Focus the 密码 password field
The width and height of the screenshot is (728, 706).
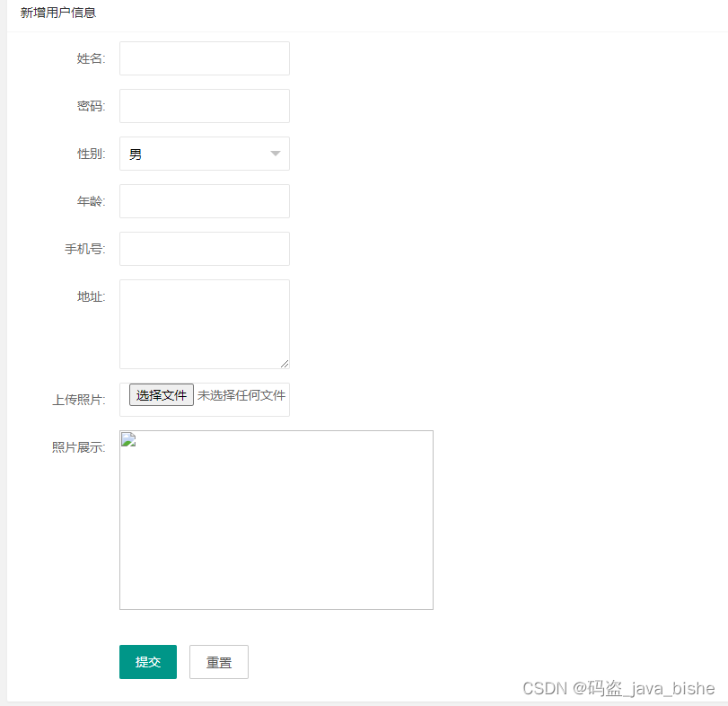point(205,106)
